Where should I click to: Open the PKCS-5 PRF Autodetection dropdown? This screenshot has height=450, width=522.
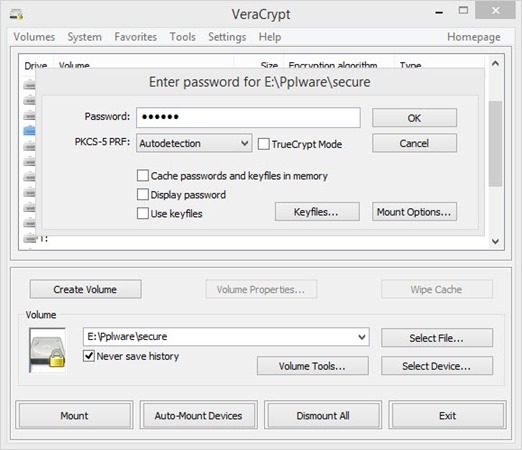[x=194, y=143]
